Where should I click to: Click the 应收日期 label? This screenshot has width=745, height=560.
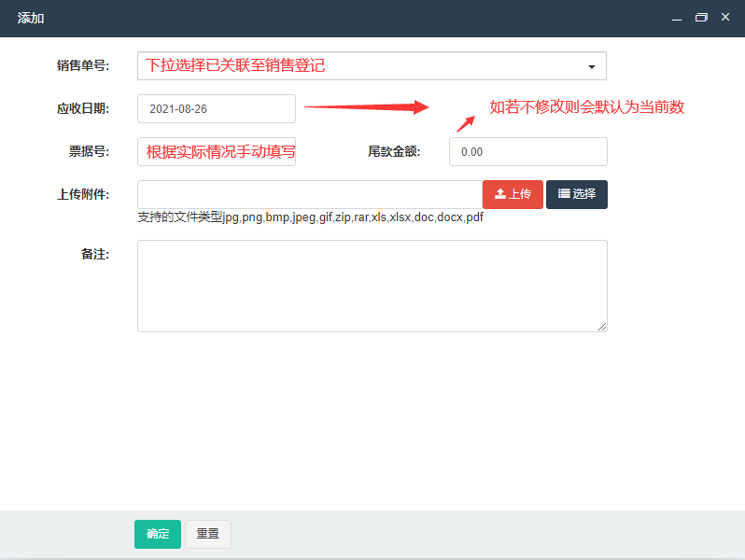(x=83, y=109)
